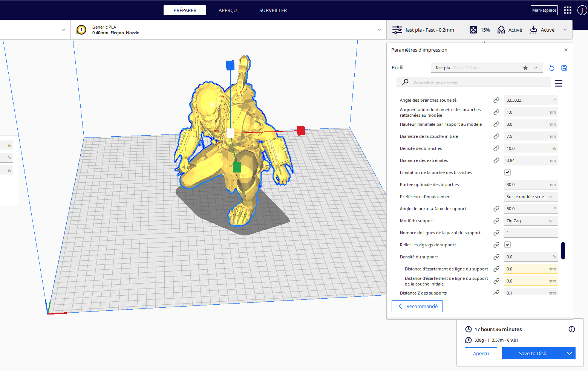Click Save to Disk button

tap(533, 353)
